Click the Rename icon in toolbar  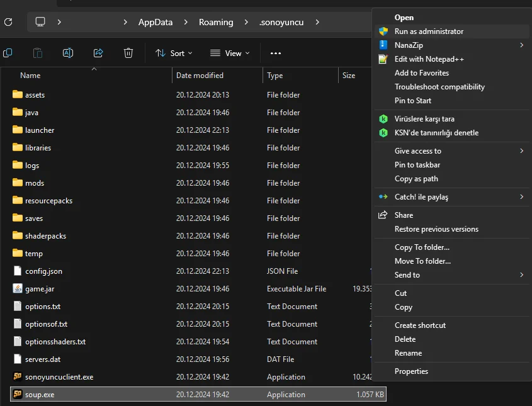coord(68,53)
